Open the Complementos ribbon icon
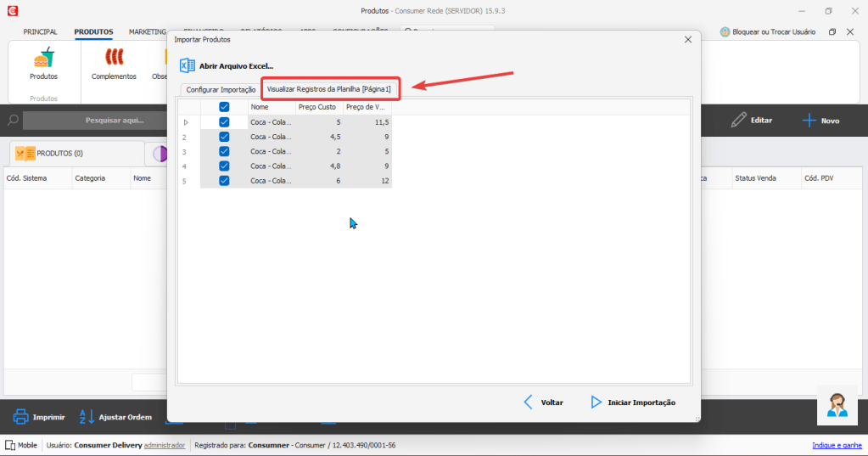The width and height of the screenshot is (868, 456). pyautogui.click(x=114, y=58)
